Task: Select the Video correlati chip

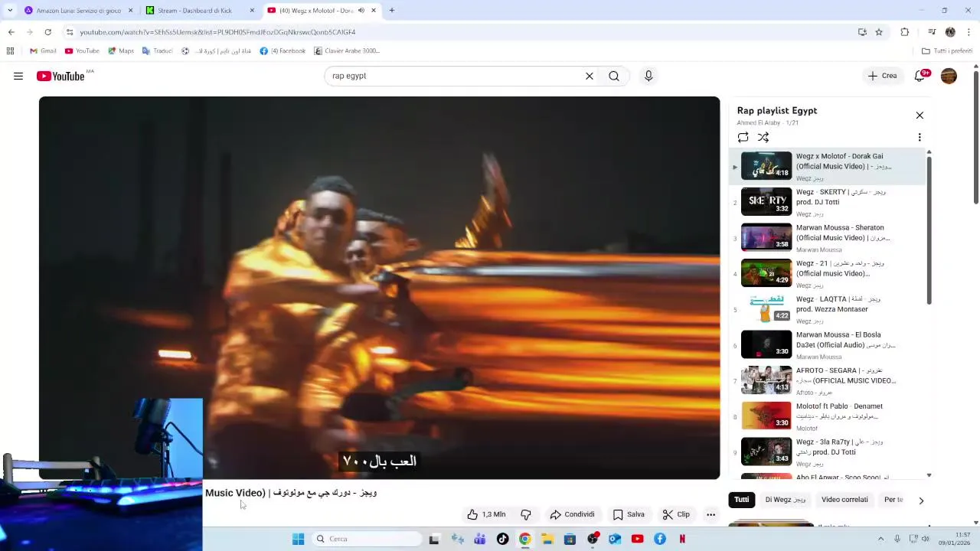Action: pos(844,500)
